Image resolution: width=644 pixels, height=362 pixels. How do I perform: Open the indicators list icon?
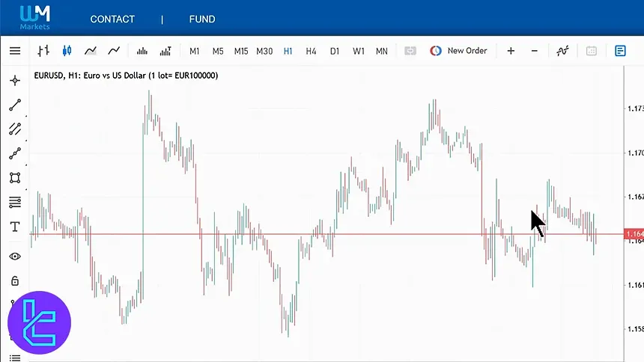562,51
